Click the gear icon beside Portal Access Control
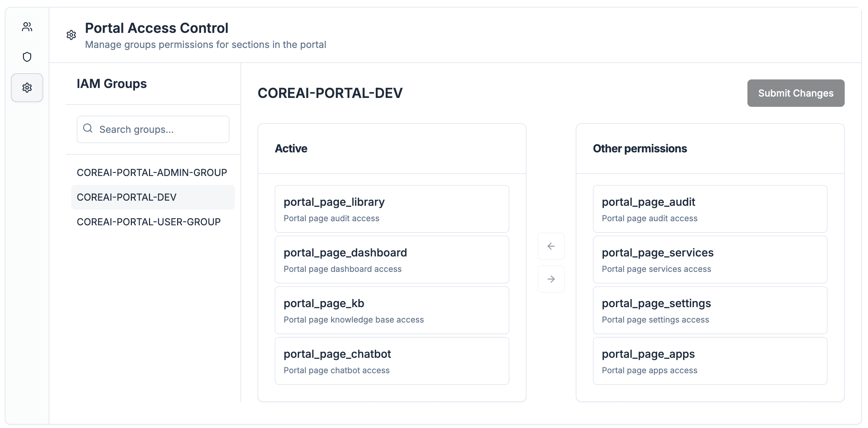This screenshot has height=428, width=868. click(71, 35)
